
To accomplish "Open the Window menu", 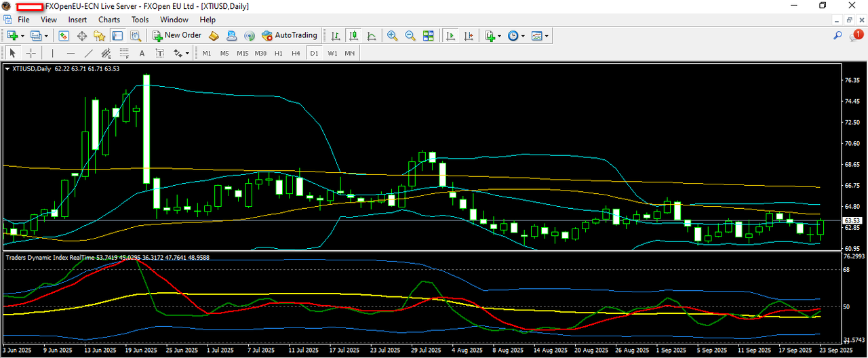I will [174, 20].
